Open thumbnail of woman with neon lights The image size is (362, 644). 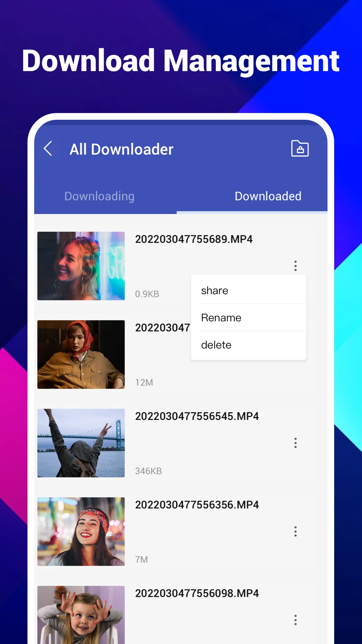[81, 266]
